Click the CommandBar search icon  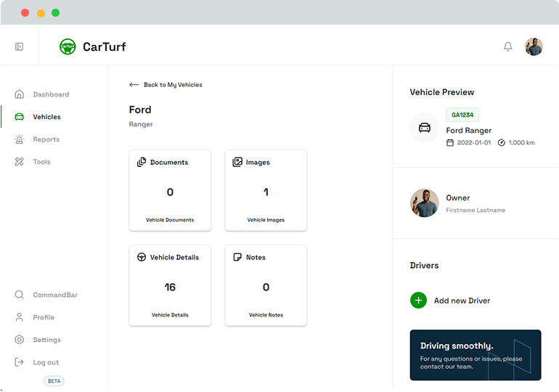[20, 295]
